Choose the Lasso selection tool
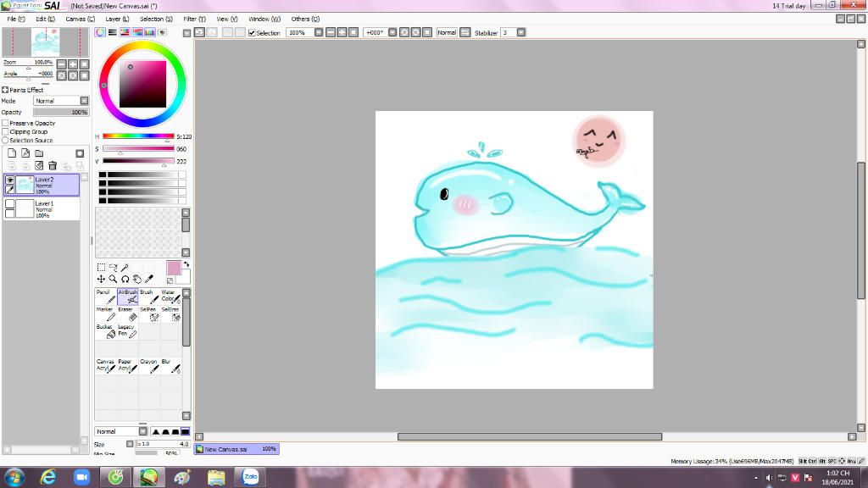Viewport: 868px width, 488px height. [x=113, y=267]
